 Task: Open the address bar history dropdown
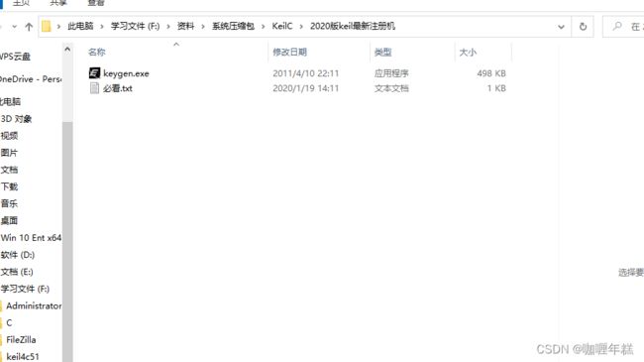pos(561,27)
